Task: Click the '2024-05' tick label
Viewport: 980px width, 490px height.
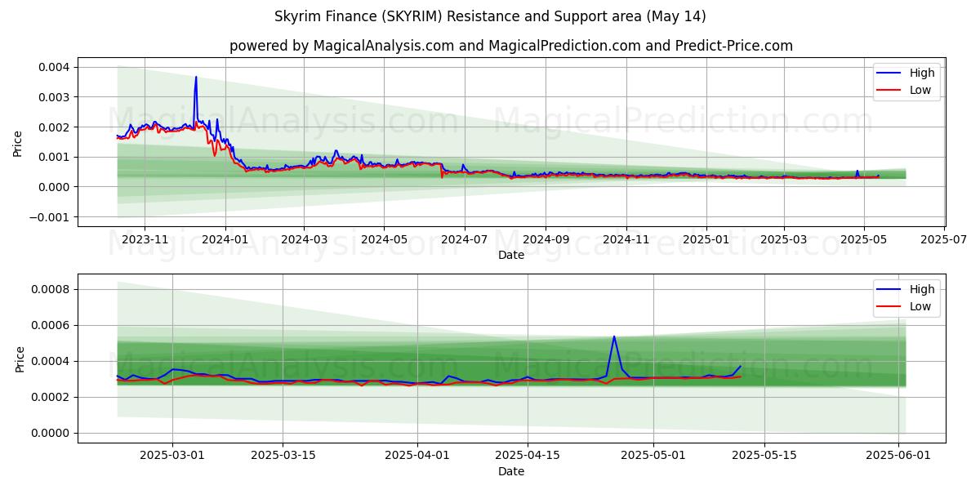Action: tap(384, 239)
